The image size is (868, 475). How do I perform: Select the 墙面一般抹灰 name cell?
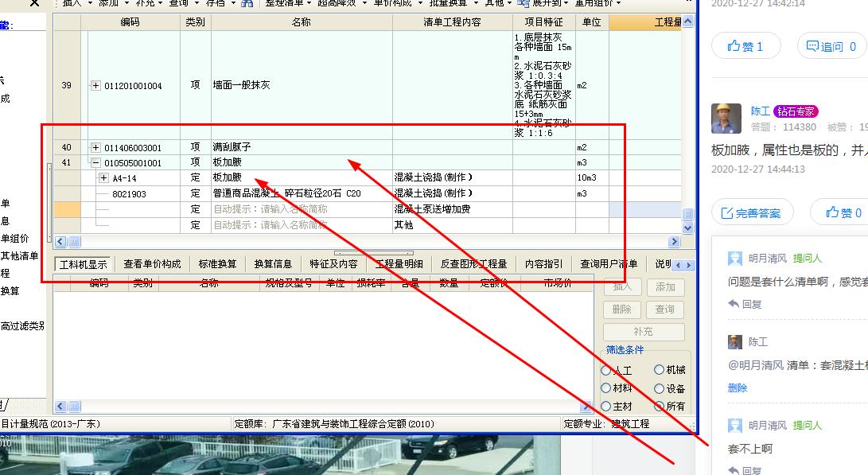pyautogui.click(x=301, y=85)
